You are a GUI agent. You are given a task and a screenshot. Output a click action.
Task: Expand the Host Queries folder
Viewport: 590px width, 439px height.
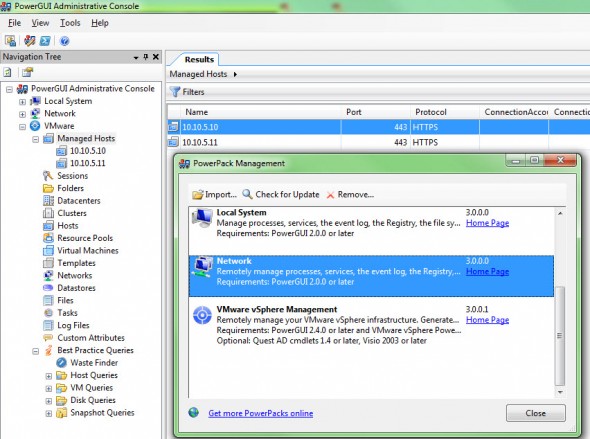click(x=49, y=376)
